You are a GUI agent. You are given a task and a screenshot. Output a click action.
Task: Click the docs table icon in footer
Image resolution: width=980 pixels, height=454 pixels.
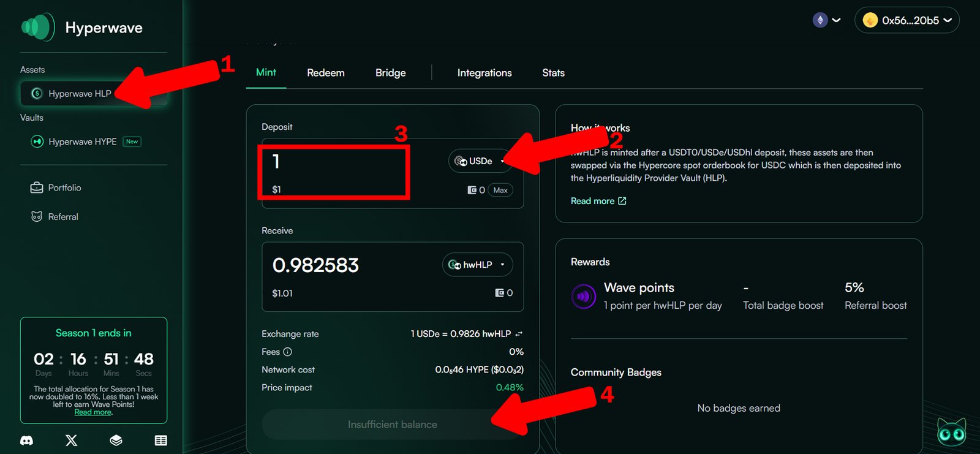point(161,441)
